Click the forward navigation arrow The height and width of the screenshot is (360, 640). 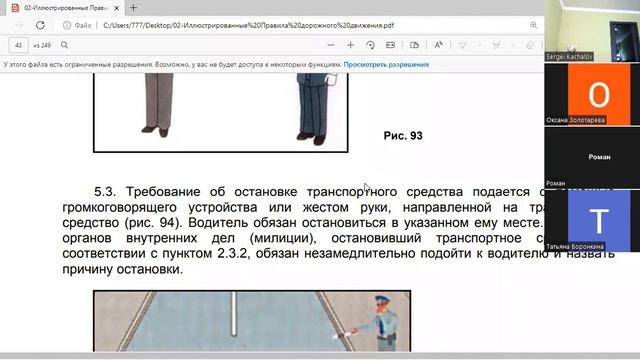[x=19, y=25]
